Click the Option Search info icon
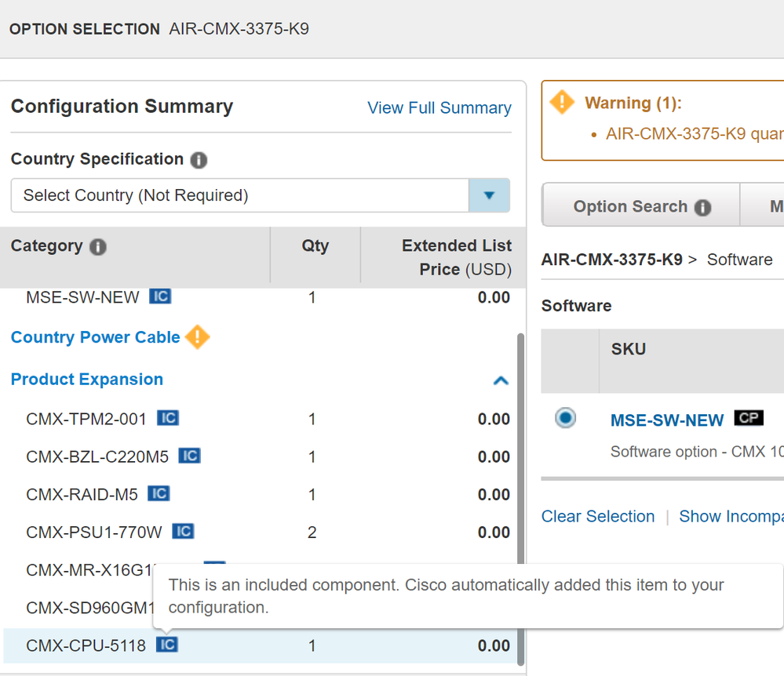 pyautogui.click(x=702, y=207)
